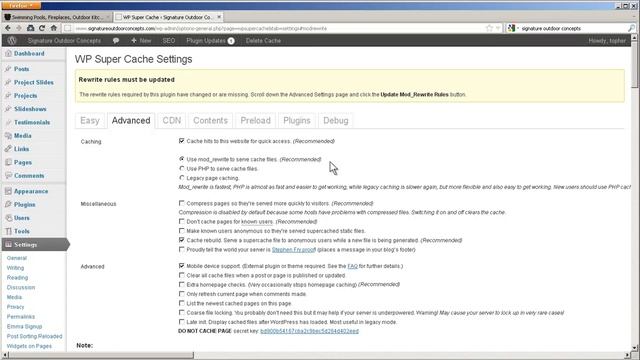Click the known users link
The image size is (640, 360).
[257, 222]
